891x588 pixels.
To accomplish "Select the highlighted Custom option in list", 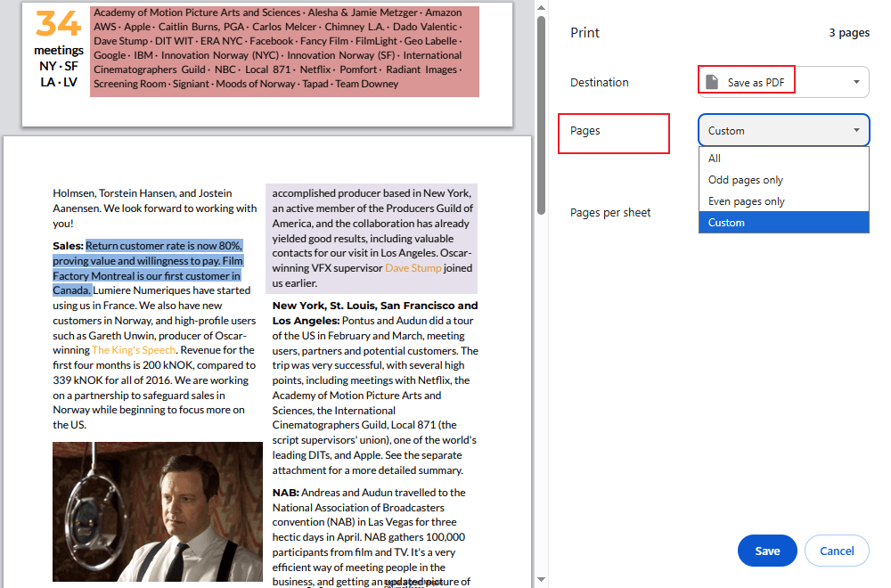I will 783,222.
